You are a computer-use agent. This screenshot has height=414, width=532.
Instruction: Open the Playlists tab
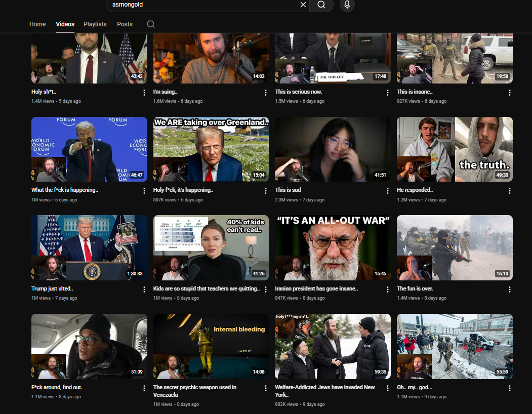tap(95, 24)
